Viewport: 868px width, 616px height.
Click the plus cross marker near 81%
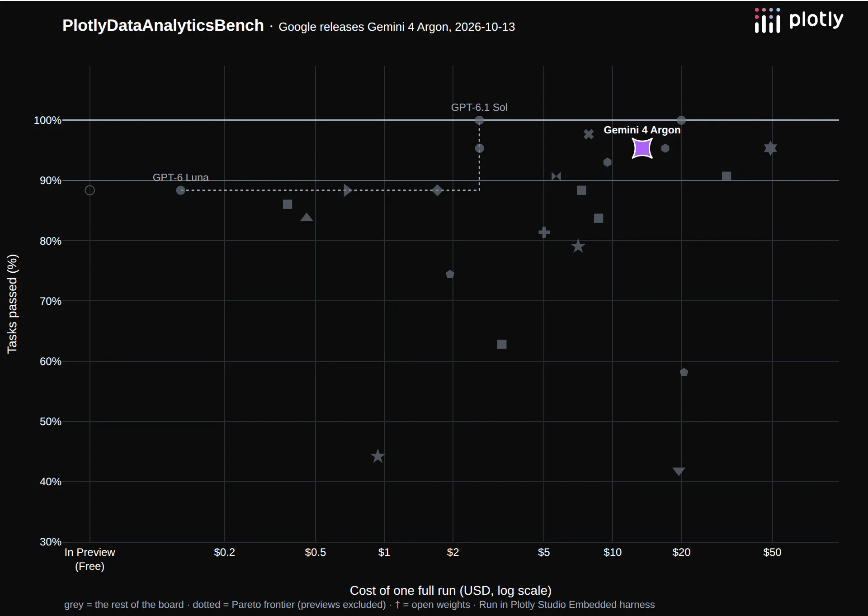point(544,232)
